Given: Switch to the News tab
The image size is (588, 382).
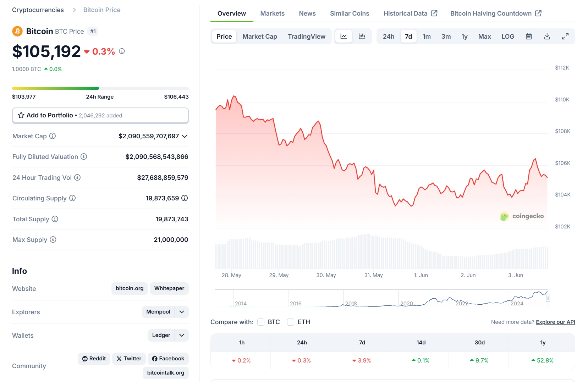Looking at the screenshot, I should click(307, 13).
